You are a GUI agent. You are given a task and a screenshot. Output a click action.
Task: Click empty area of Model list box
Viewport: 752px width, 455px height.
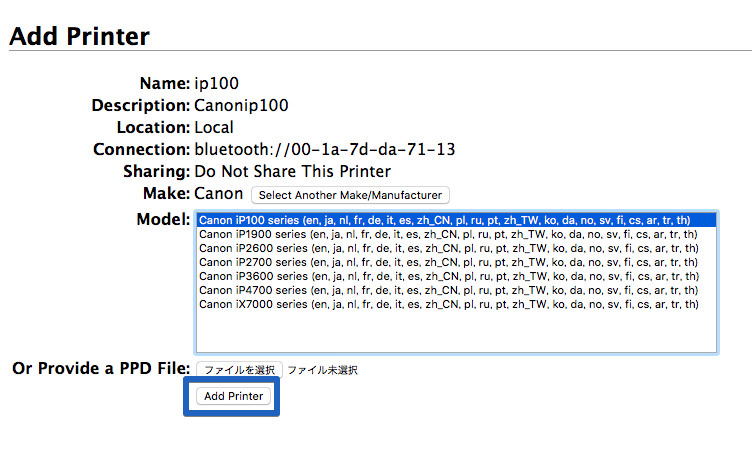tap(456, 331)
